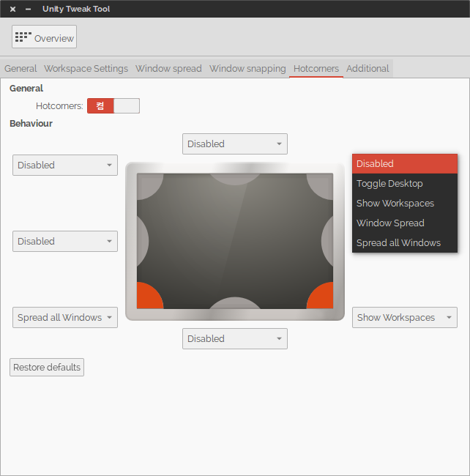Switch to the General tab
470x476 pixels.
20,69
